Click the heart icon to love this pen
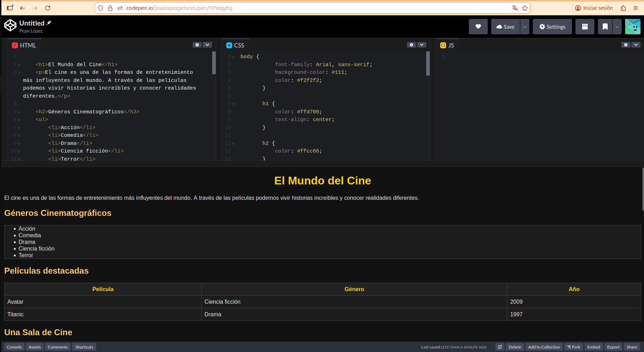Screen dimensions: 644x352 (478, 27)
